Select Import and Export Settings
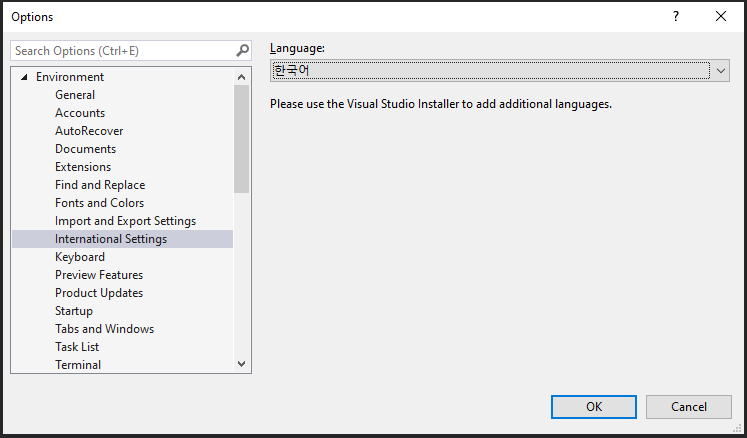 coord(125,221)
